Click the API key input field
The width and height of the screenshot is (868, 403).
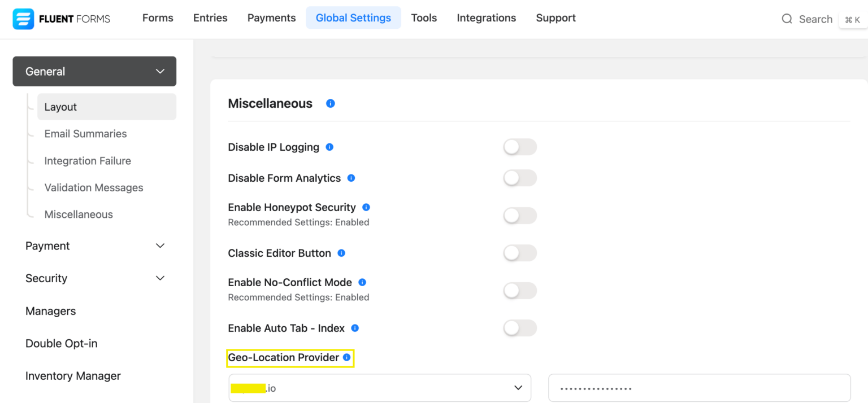click(x=699, y=388)
